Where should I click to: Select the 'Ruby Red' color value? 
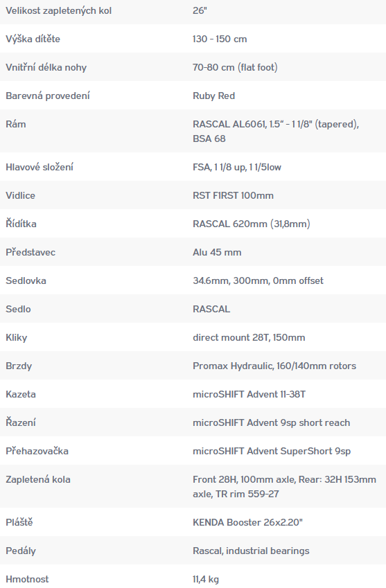[x=214, y=96]
